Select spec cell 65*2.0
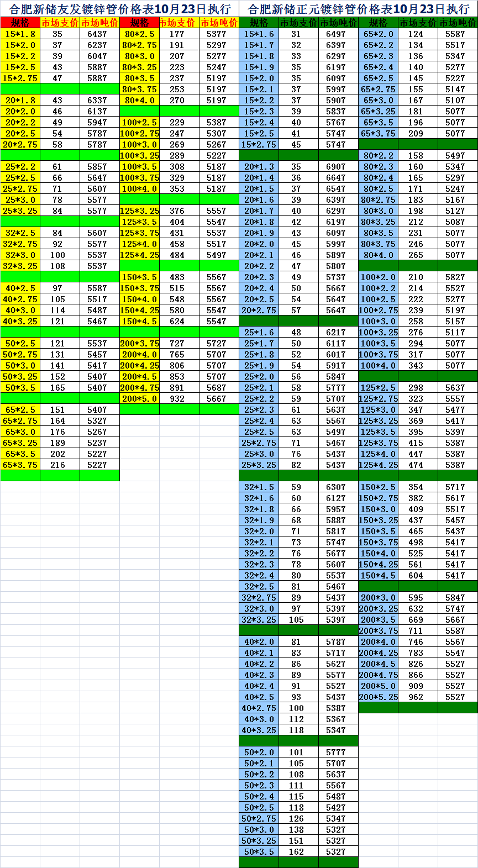This screenshot has width=478, height=868. [x=379, y=34]
